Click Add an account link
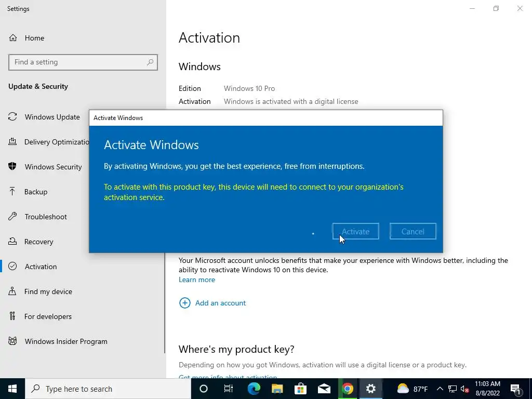The image size is (532, 399). pos(220,303)
